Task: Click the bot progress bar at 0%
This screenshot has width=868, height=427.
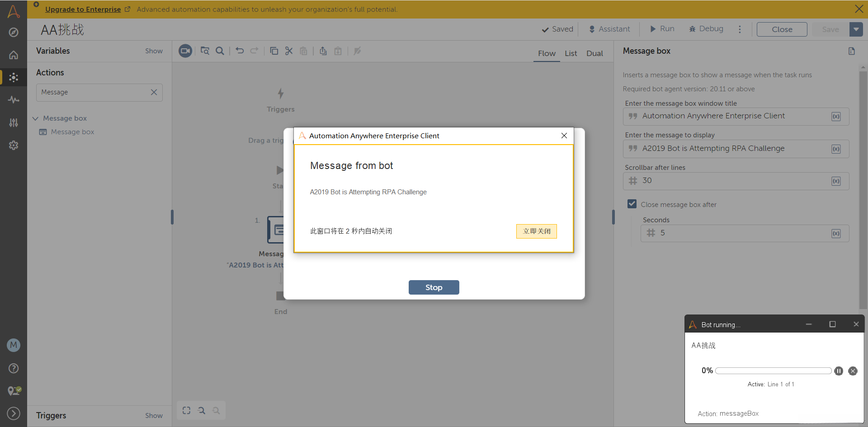Action: click(774, 371)
